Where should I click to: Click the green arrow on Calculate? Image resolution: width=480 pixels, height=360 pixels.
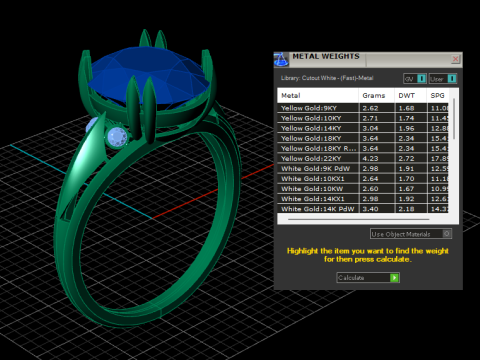point(394,278)
